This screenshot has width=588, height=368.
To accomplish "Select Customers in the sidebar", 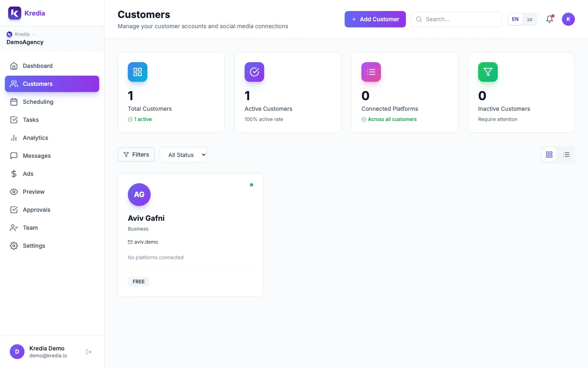I will [52, 84].
